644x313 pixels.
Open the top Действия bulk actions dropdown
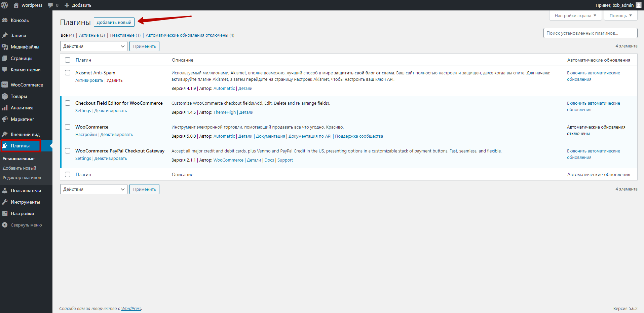[x=94, y=46]
